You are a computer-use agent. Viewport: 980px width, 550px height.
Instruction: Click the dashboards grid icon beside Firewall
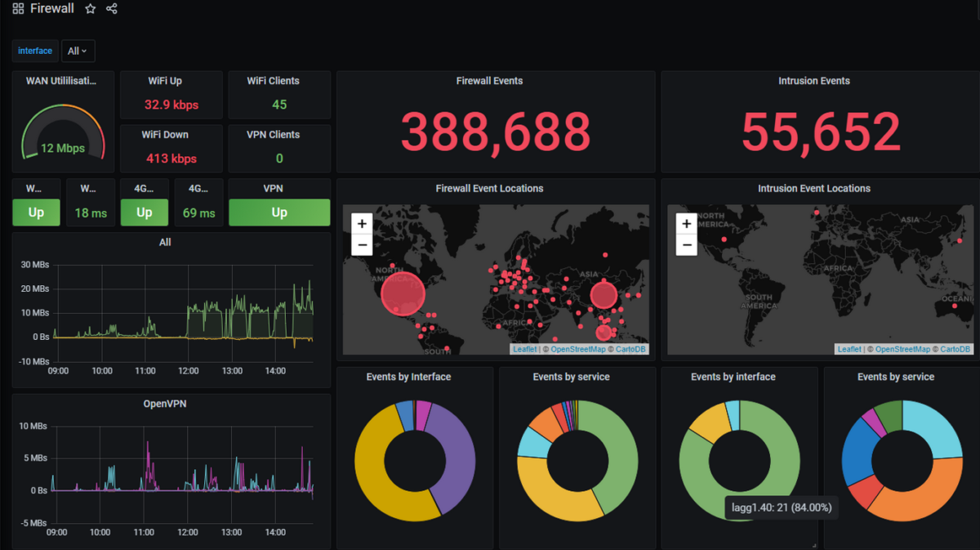[x=18, y=9]
